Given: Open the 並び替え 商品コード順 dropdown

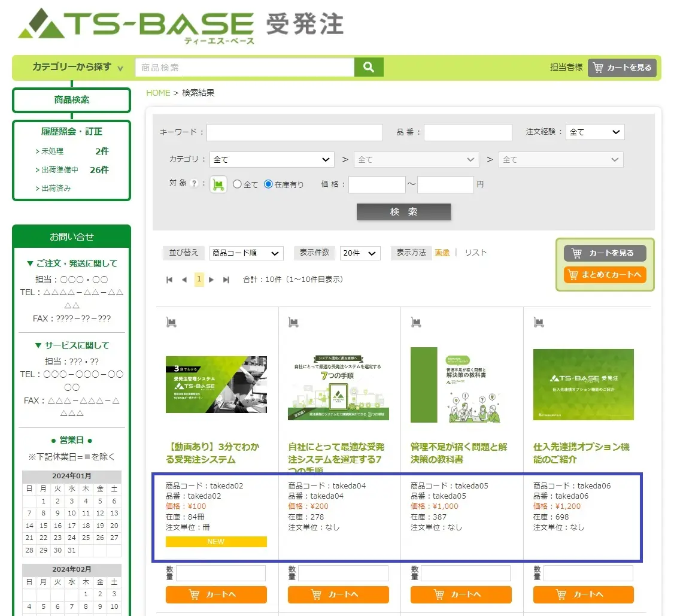Looking at the screenshot, I should [246, 253].
